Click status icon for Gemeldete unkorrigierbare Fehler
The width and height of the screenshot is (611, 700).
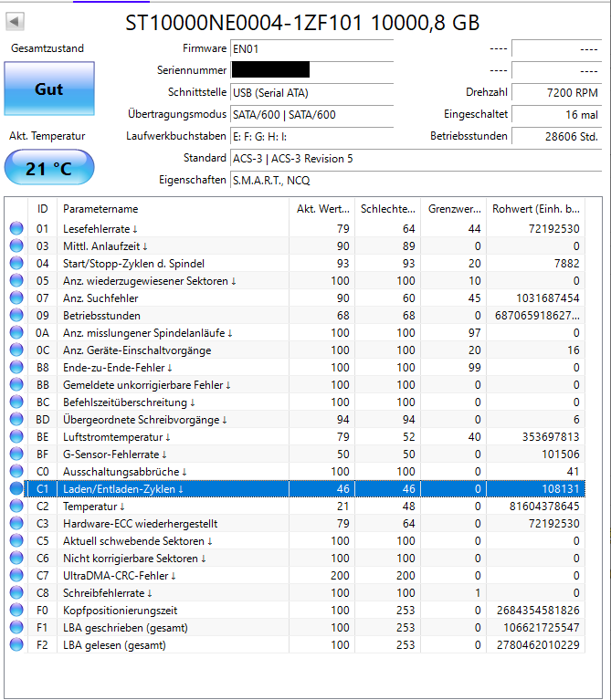tap(16, 385)
